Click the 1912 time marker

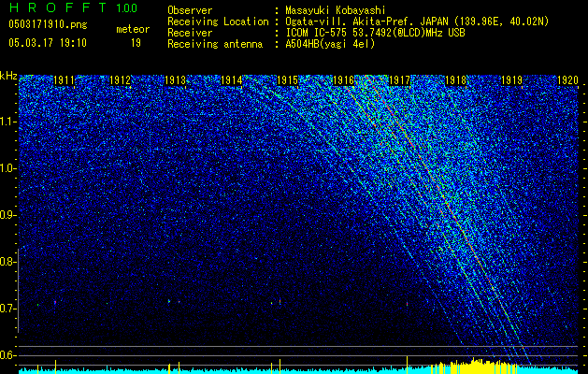120,80
